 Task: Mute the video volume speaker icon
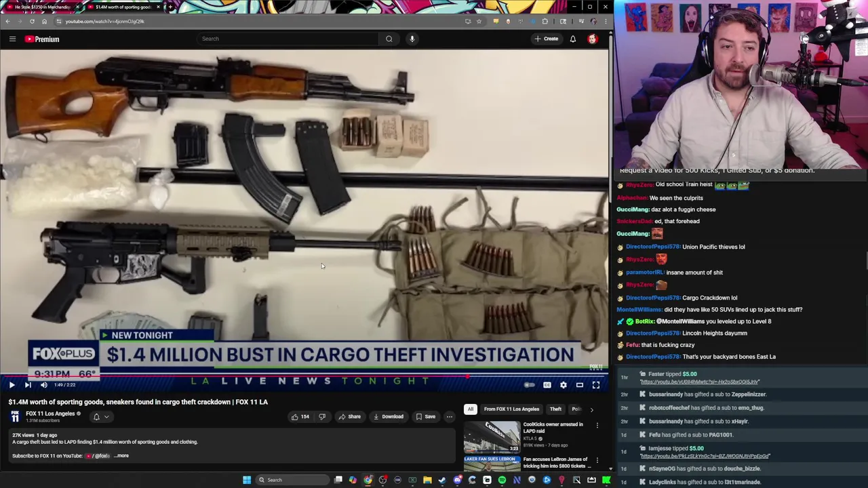(43, 385)
